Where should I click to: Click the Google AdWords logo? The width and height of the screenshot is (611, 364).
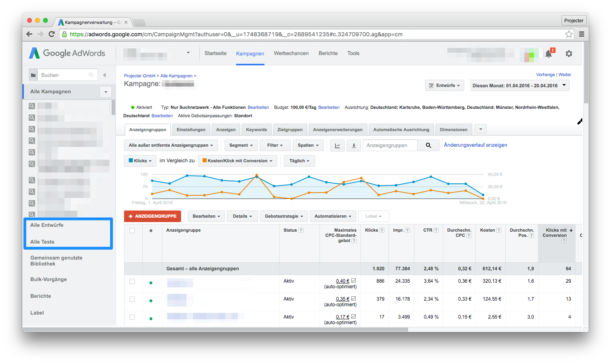click(x=67, y=53)
